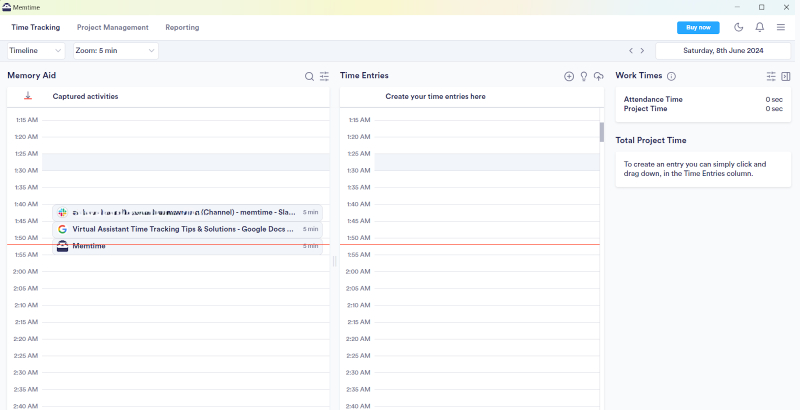800x410 pixels.
Task: Click the panel divider handle between columns
Action: tap(335, 261)
